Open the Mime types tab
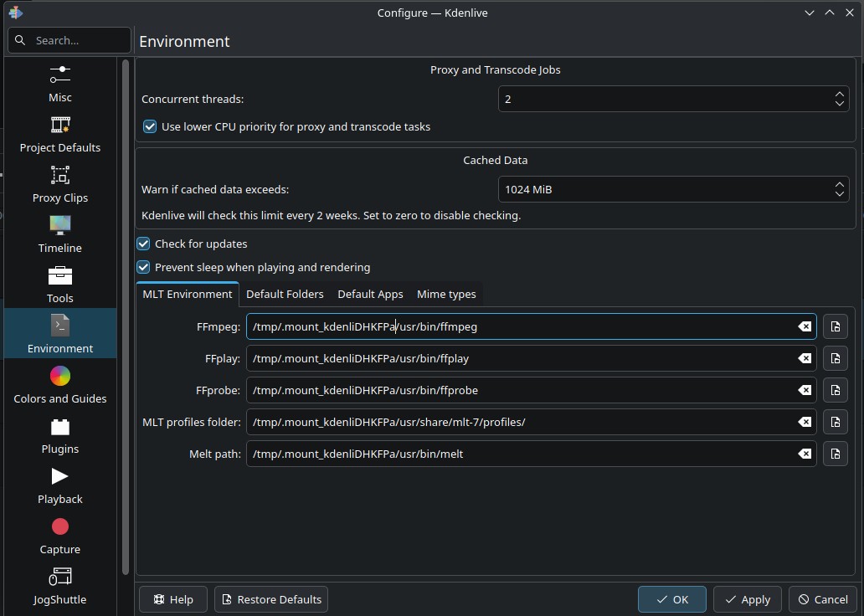The image size is (864, 616). [446, 294]
